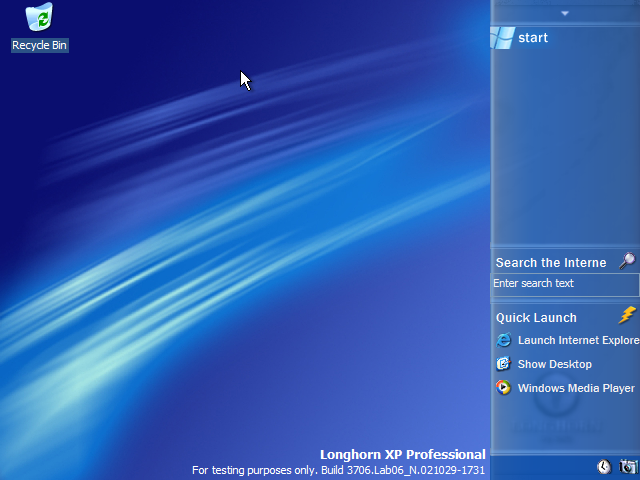The width and height of the screenshot is (640, 480).
Task: Click the Show Desktop icon
Action: (x=504, y=364)
